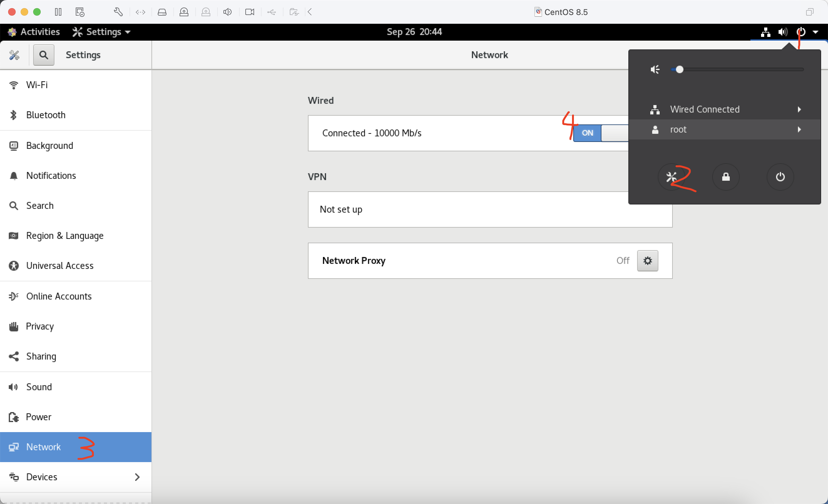The width and height of the screenshot is (828, 504).
Task: Click the lock screen icon in quick menu
Action: 726,177
